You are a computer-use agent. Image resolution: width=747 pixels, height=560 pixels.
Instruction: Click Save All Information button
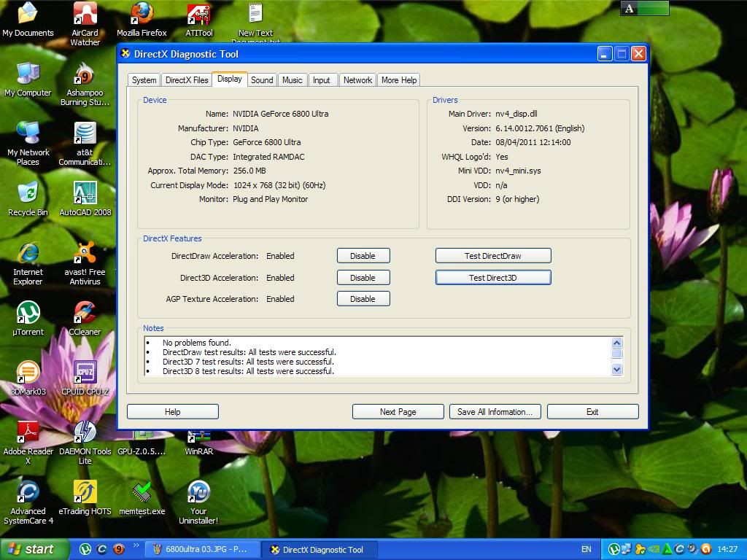pyautogui.click(x=495, y=411)
